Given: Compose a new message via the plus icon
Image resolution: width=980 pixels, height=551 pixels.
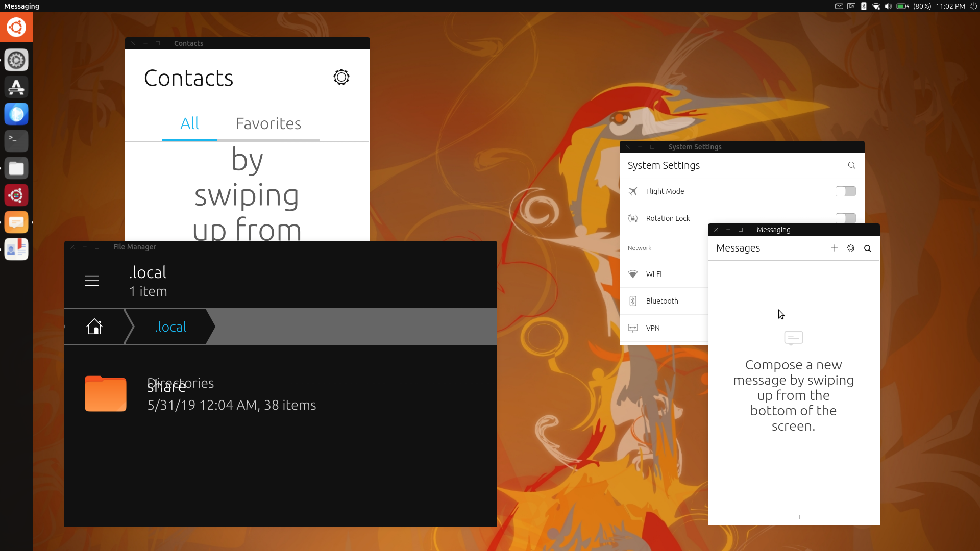Looking at the screenshot, I should [x=835, y=248].
